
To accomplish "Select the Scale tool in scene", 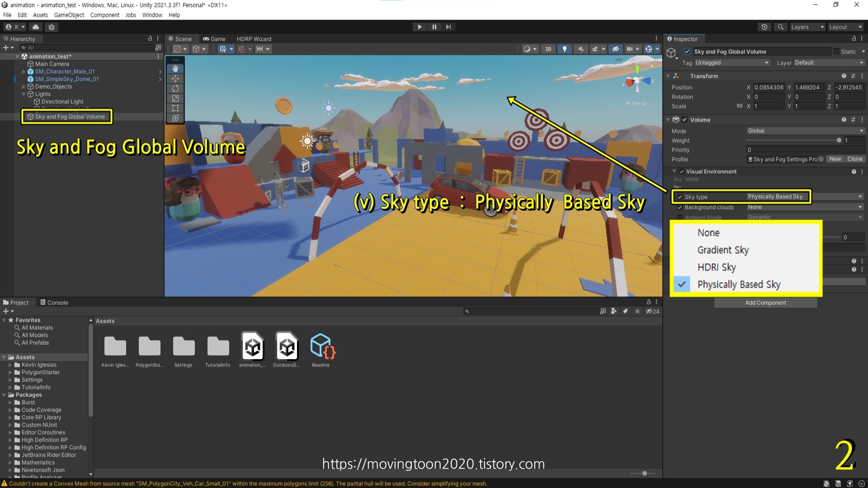I will [175, 99].
